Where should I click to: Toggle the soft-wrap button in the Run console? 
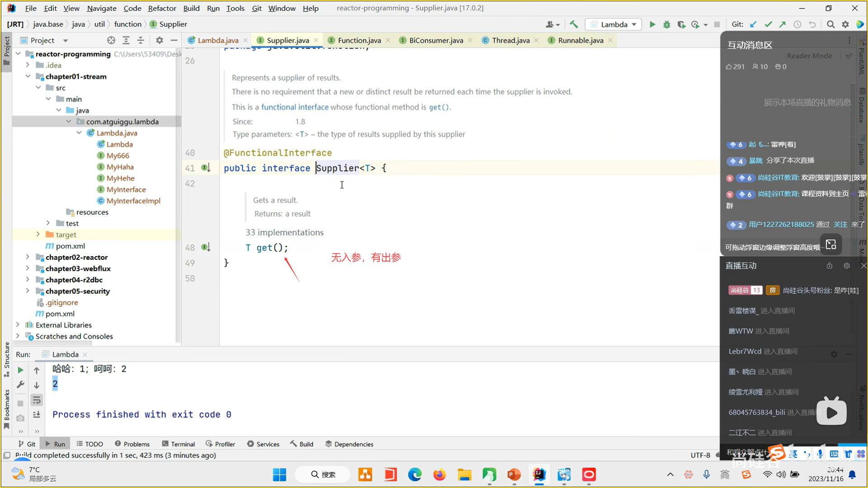point(37,400)
